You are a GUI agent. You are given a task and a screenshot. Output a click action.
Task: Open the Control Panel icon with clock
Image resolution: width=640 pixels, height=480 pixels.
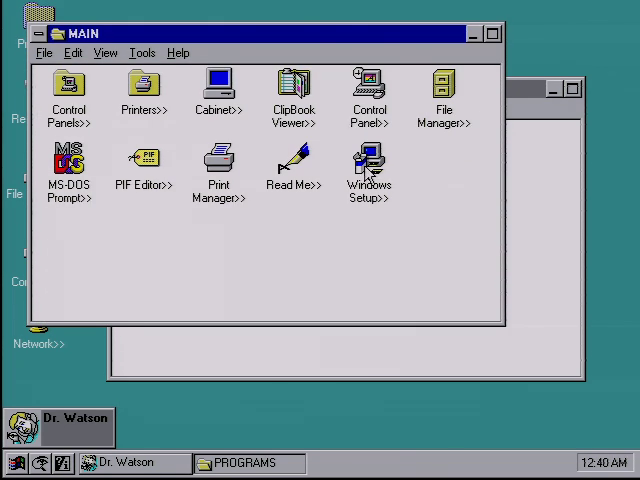pyautogui.click(x=369, y=84)
